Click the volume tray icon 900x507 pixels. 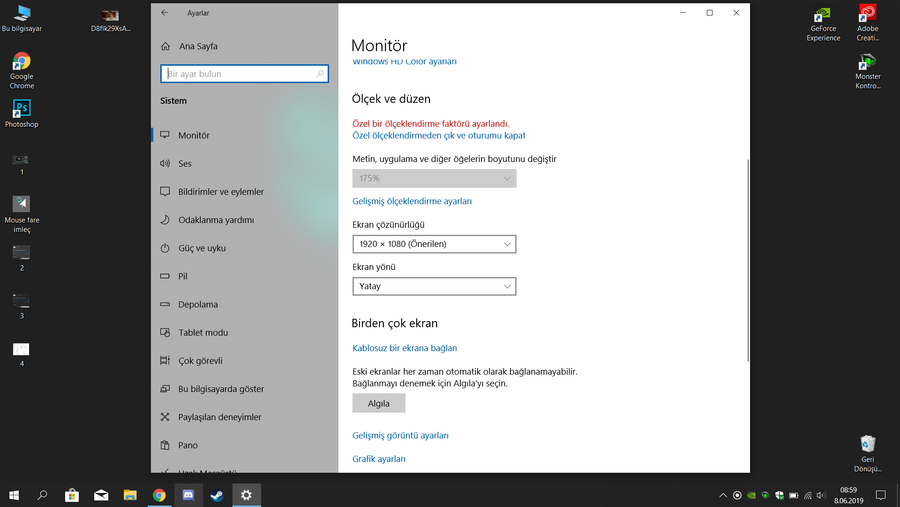tap(821, 496)
